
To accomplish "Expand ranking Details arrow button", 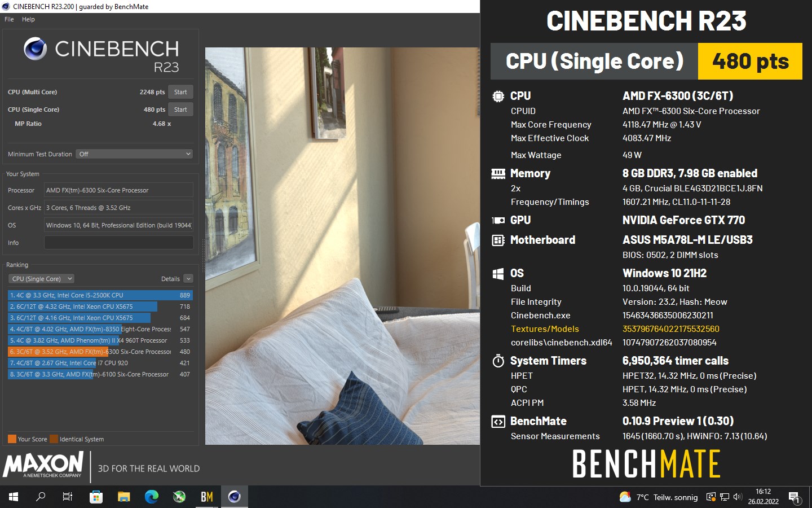I will pos(188,279).
